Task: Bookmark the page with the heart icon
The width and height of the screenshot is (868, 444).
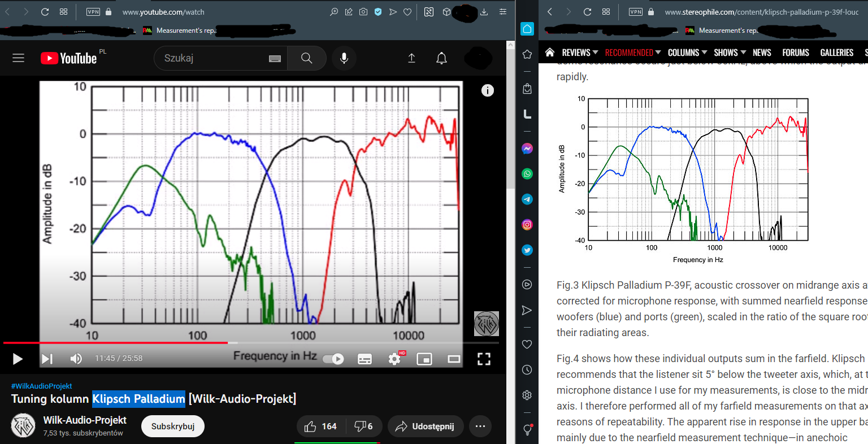Action: (x=407, y=12)
